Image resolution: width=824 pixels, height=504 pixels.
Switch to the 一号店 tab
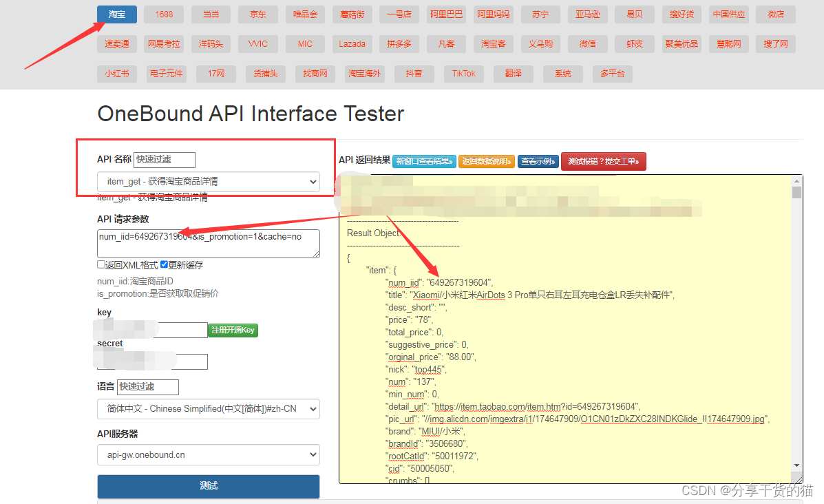coord(399,14)
